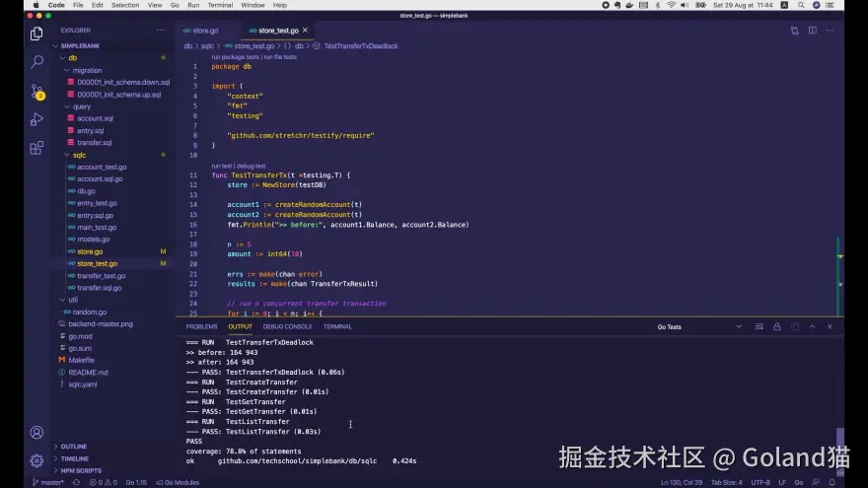This screenshot has width=868, height=488.
Task: Open Source Control view with pending changes
Action: [37, 92]
